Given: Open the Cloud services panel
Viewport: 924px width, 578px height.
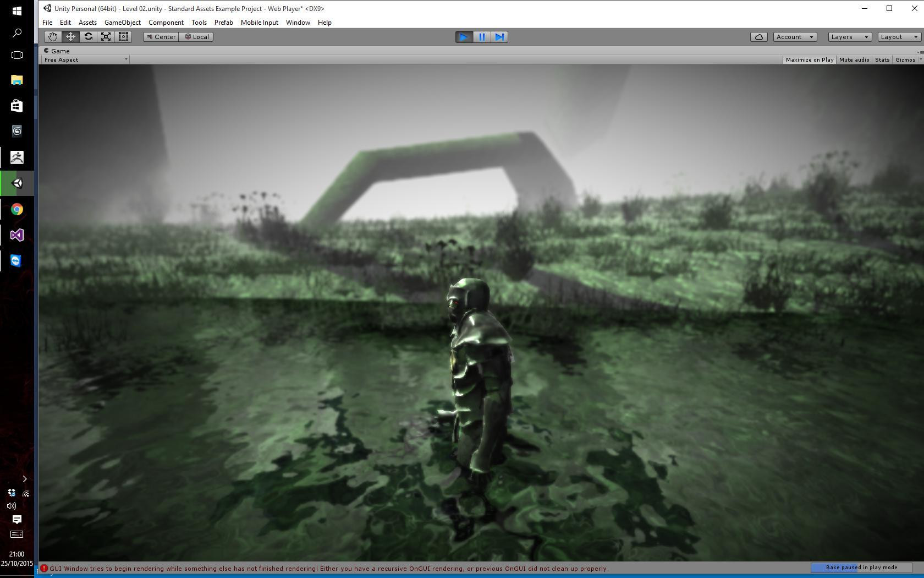Looking at the screenshot, I should (759, 37).
